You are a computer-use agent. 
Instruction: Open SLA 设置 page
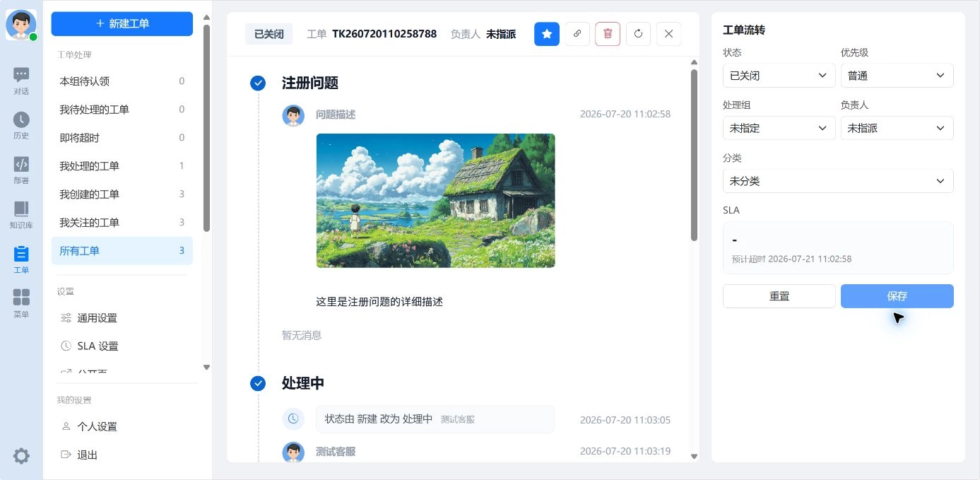tap(122, 346)
